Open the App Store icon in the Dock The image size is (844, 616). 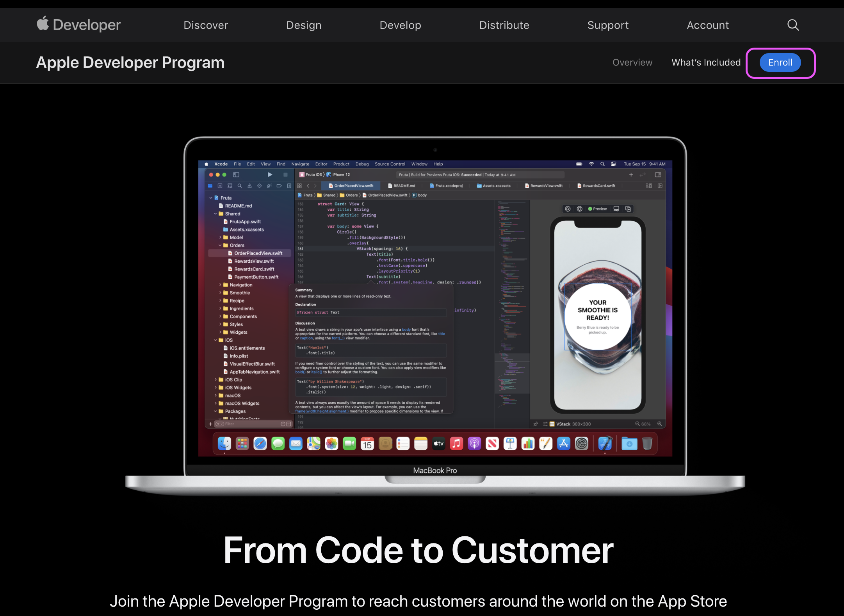pos(563,443)
